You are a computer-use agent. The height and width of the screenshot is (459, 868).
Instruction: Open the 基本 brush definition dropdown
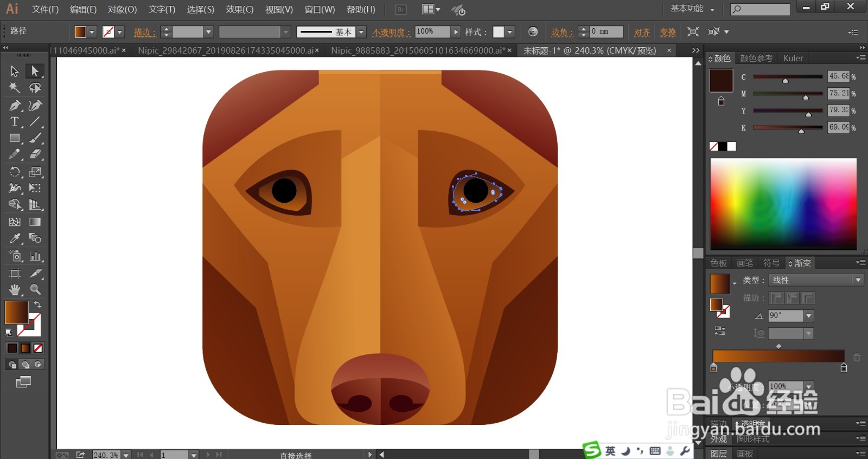361,32
